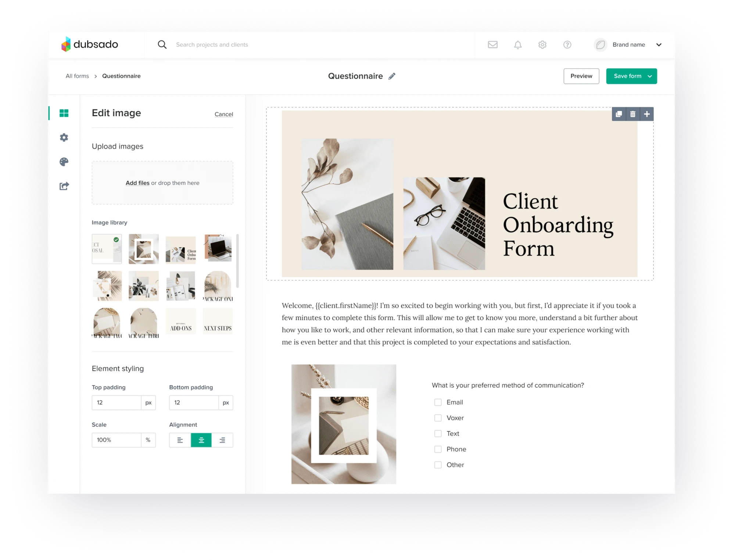Viewport: 735px width, 560px height.
Task: Click the grid/dashboard icon in sidebar
Action: point(64,113)
